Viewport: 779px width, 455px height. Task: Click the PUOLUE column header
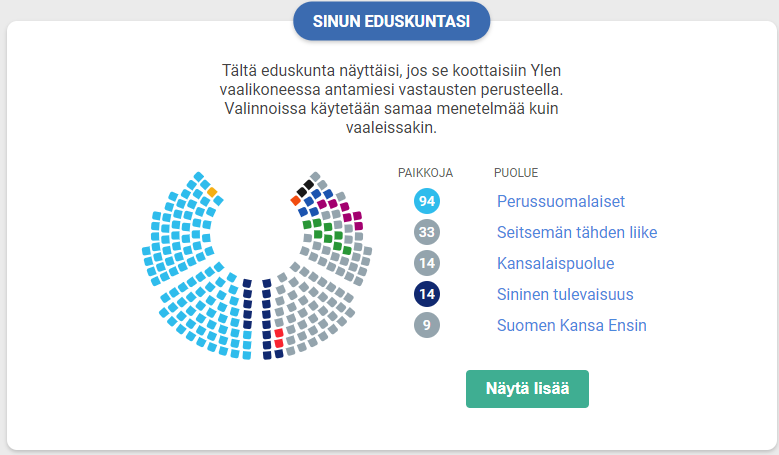(x=516, y=172)
